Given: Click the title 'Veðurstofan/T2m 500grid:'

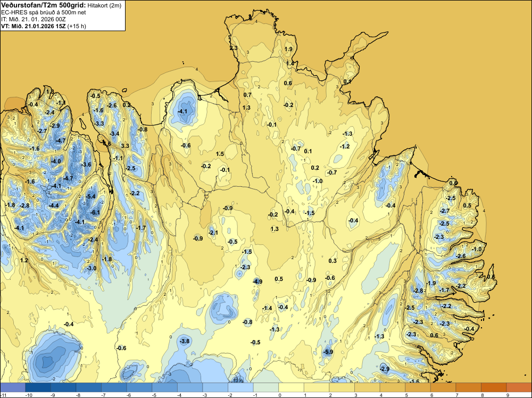Looking at the screenshot, I should coord(44,5).
